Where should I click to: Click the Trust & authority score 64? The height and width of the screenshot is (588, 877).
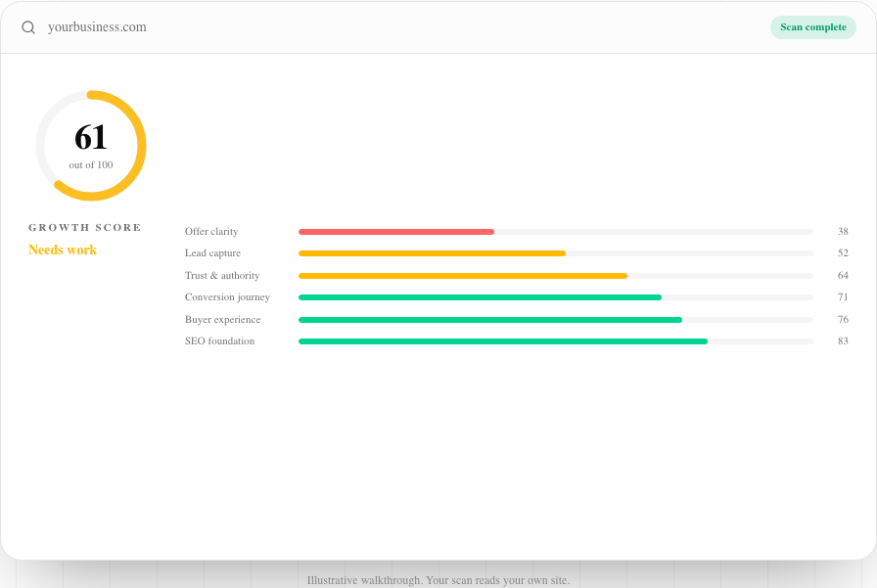tap(843, 276)
